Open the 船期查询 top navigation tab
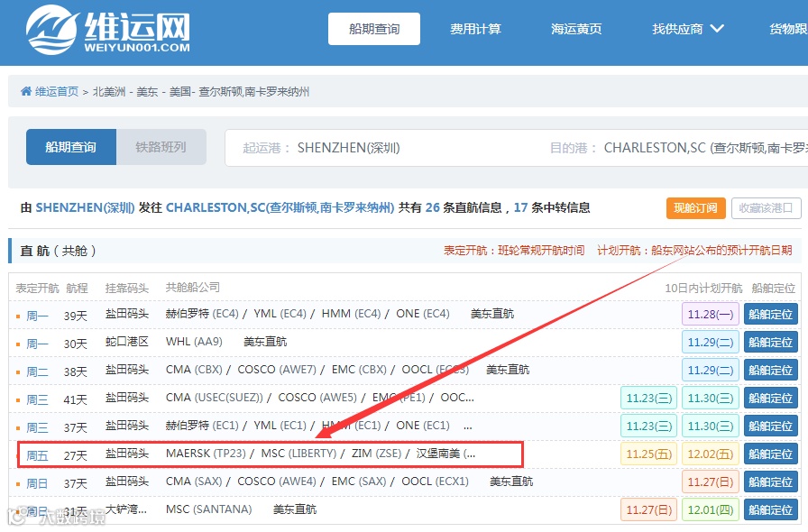Screen dimensions: 808x532 [374, 29]
